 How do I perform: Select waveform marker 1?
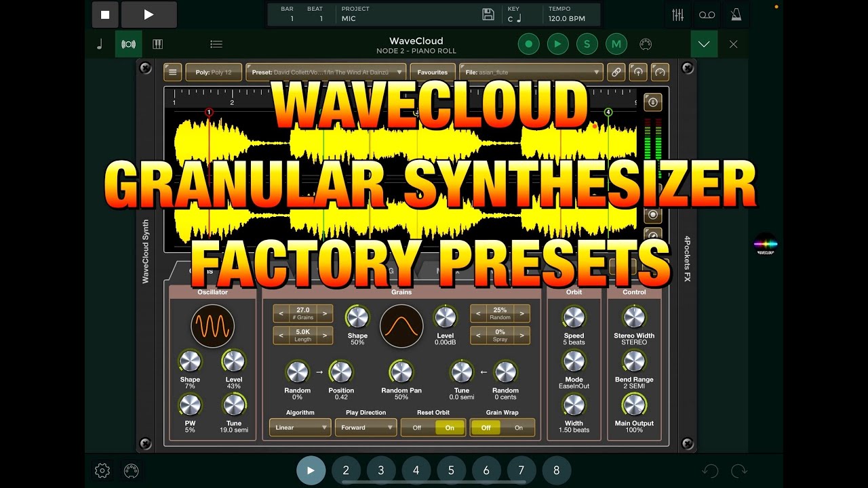tap(209, 113)
